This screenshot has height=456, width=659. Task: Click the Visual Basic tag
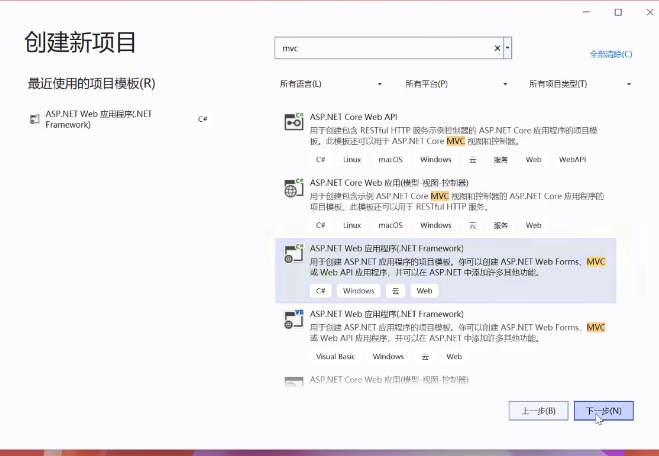click(x=335, y=356)
